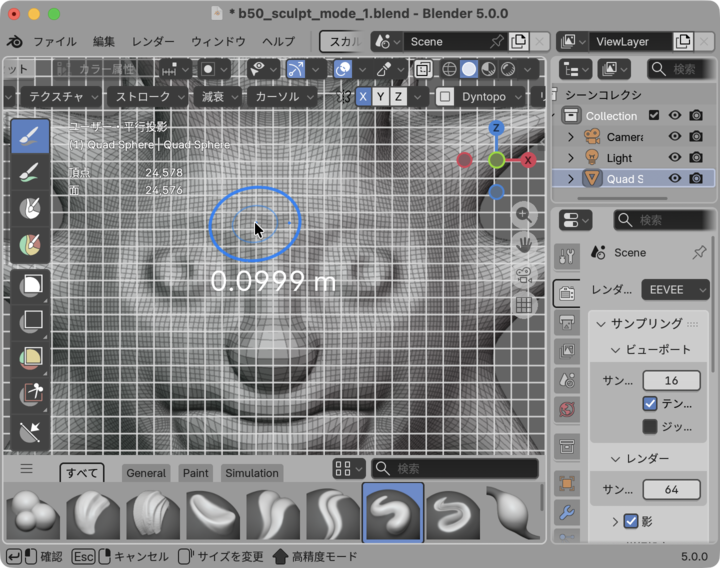Open the Object properties tab
Screen dimensions: 720x568
tap(567, 483)
